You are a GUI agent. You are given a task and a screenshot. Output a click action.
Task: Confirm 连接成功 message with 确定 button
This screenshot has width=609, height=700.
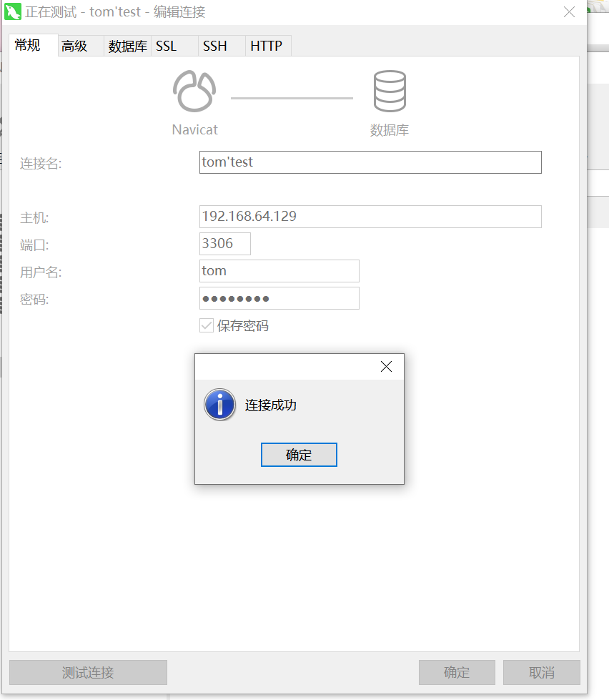pos(299,455)
